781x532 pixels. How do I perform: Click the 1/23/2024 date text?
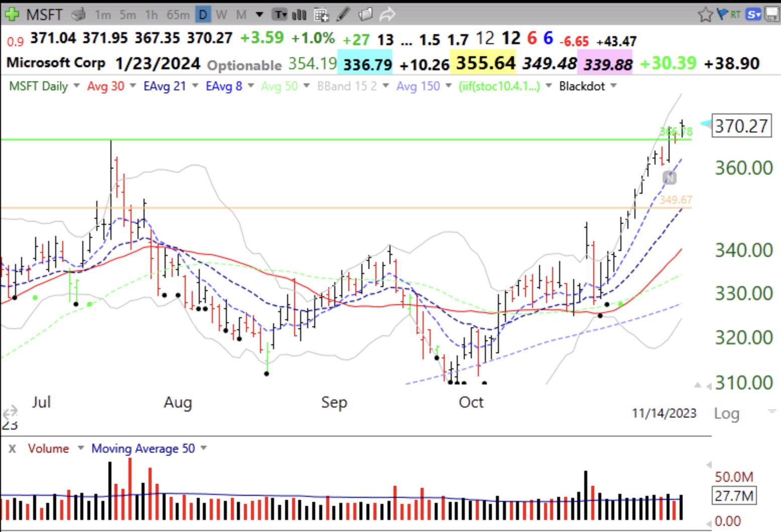point(158,63)
